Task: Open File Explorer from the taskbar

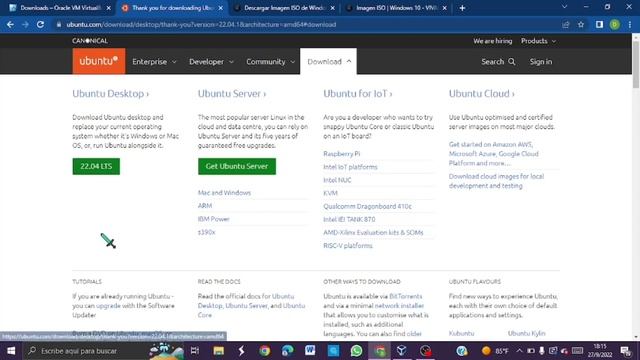Action: pyautogui.click(x=218, y=351)
